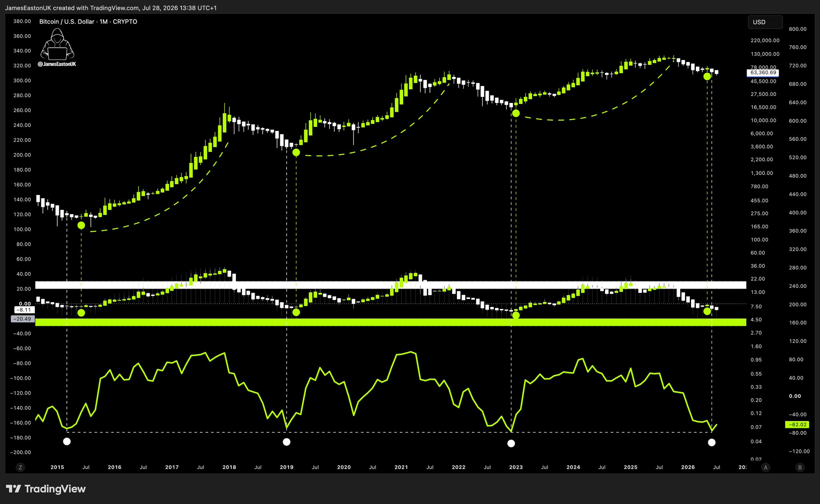This screenshot has height=504, width=820.
Task: Select the 2025 label on the time axis
Action: tap(631, 467)
